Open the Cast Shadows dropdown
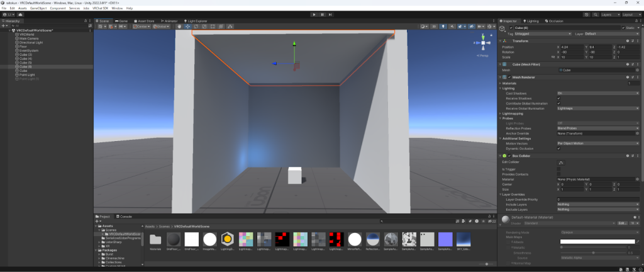The image size is (644, 272). [x=597, y=93]
